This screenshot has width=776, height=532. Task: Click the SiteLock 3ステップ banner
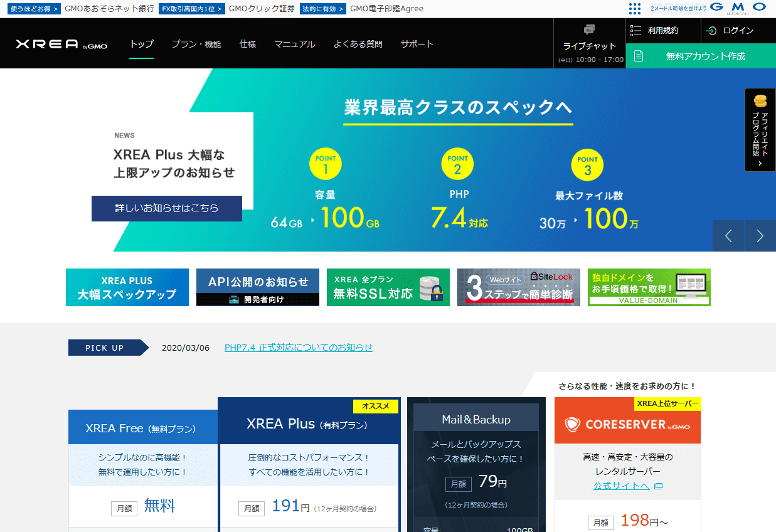pyautogui.click(x=519, y=287)
